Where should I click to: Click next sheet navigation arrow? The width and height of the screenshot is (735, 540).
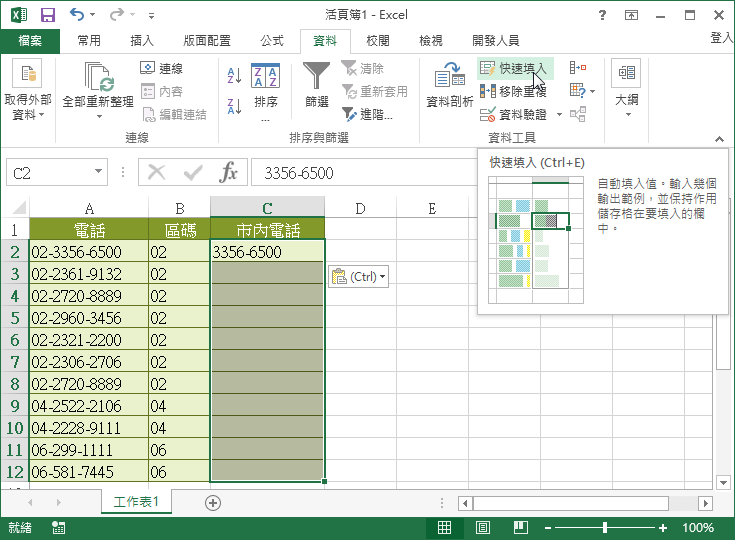[x=59, y=502]
